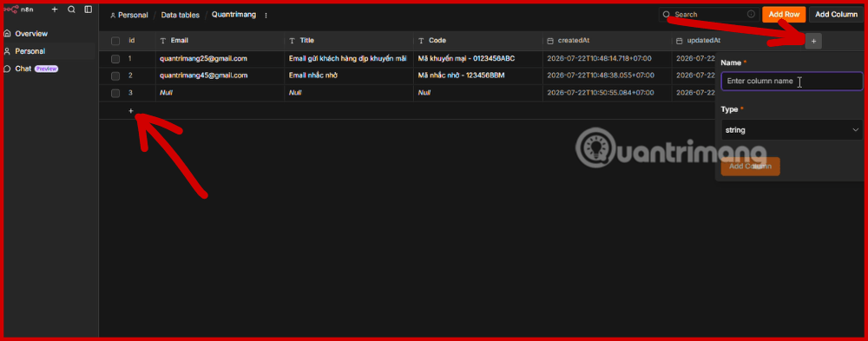
Task: Focus the Enter column name field
Action: [x=792, y=82]
